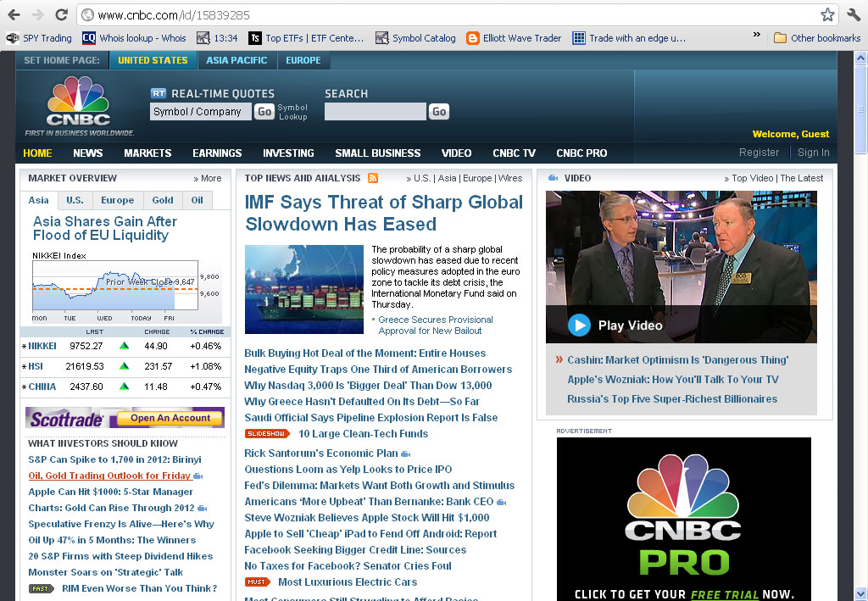Show more bookmarks via chevron
This screenshot has width=868, height=601.
pyautogui.click(x=757, y=35)
